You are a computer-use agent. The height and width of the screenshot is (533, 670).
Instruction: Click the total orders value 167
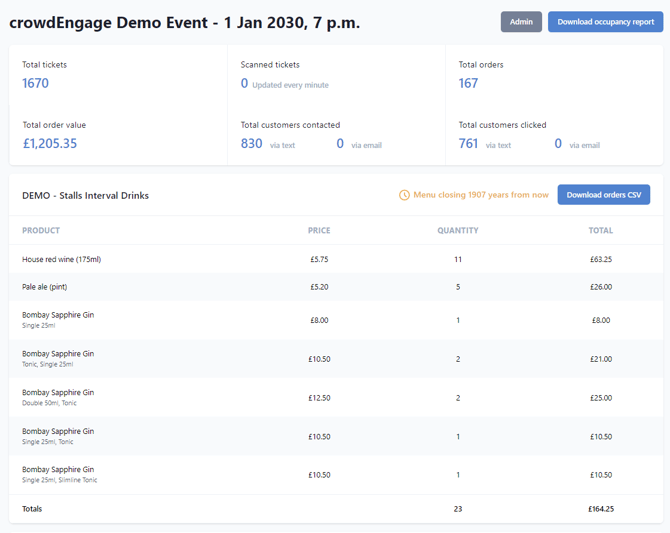(x=468, y=84)
